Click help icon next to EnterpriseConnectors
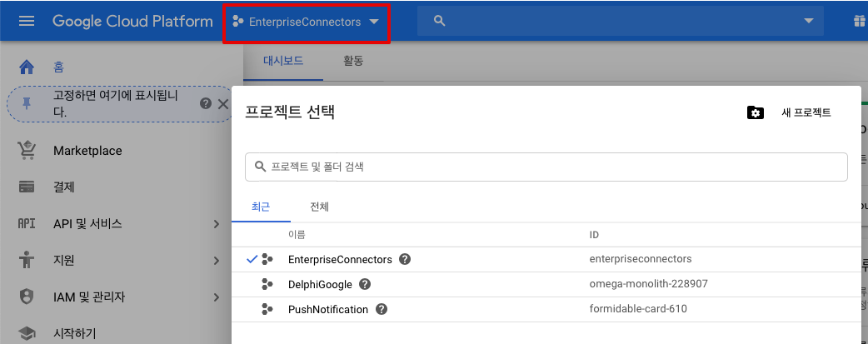 point(405,259)
